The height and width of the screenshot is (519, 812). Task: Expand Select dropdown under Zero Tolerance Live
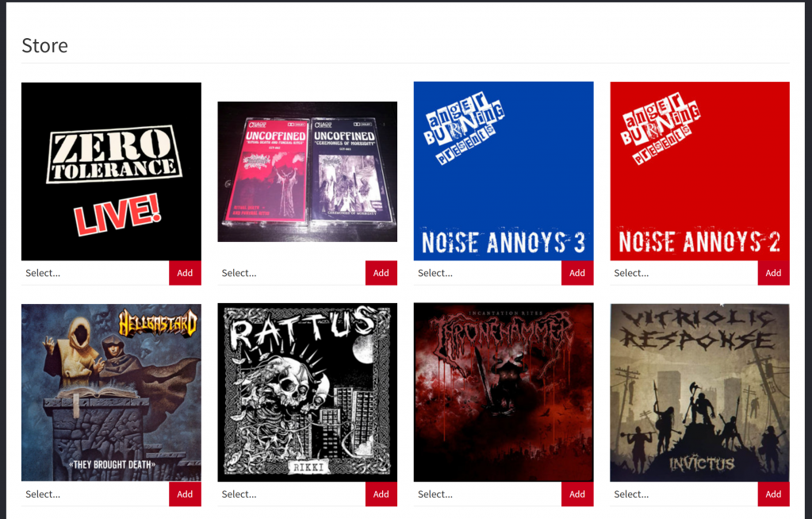95,273
